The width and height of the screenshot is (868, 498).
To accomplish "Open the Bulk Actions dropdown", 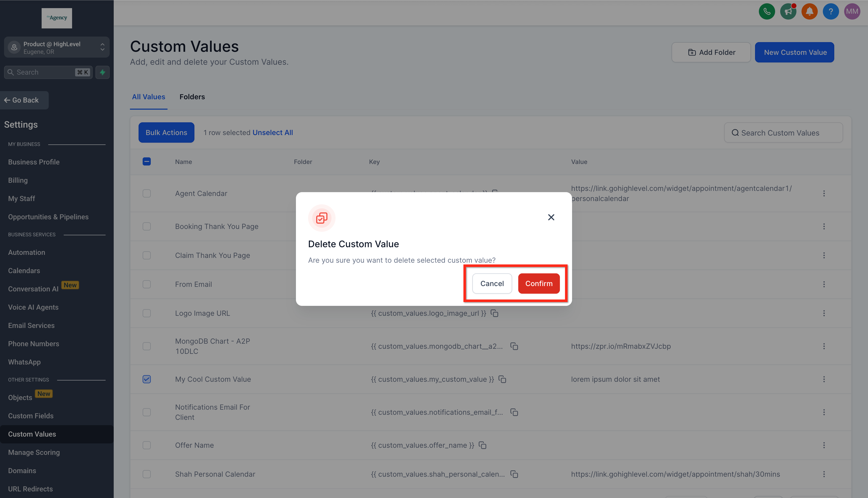I will coord(166,132).
